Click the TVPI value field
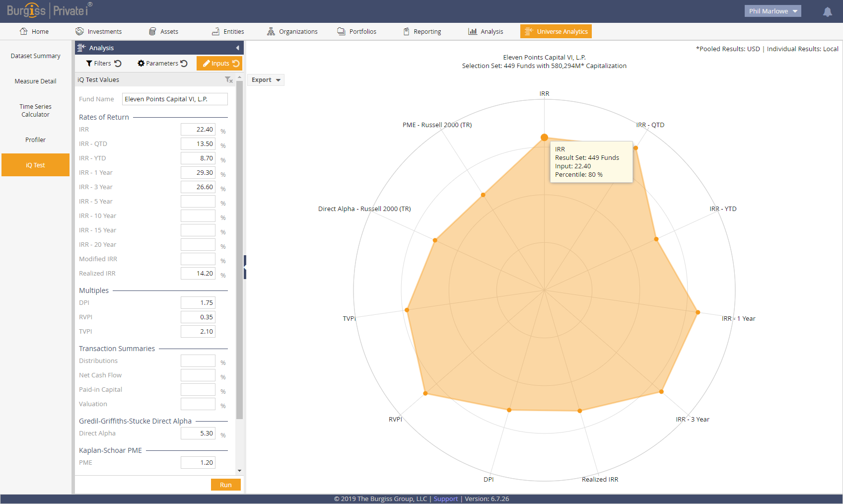 pos(198,332)
